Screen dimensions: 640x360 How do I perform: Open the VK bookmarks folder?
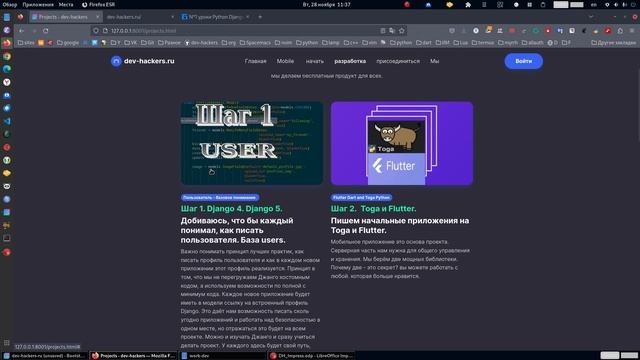pos(131,42)
